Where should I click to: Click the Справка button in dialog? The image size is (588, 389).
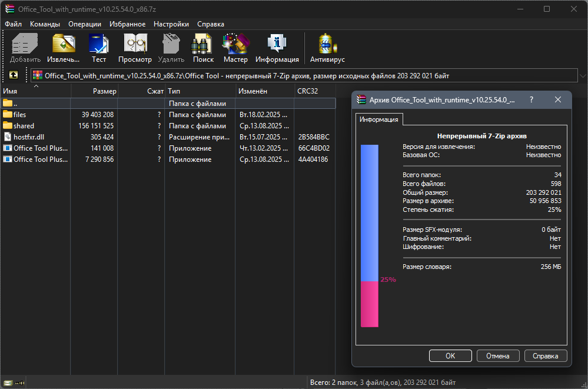click(546, 355)
